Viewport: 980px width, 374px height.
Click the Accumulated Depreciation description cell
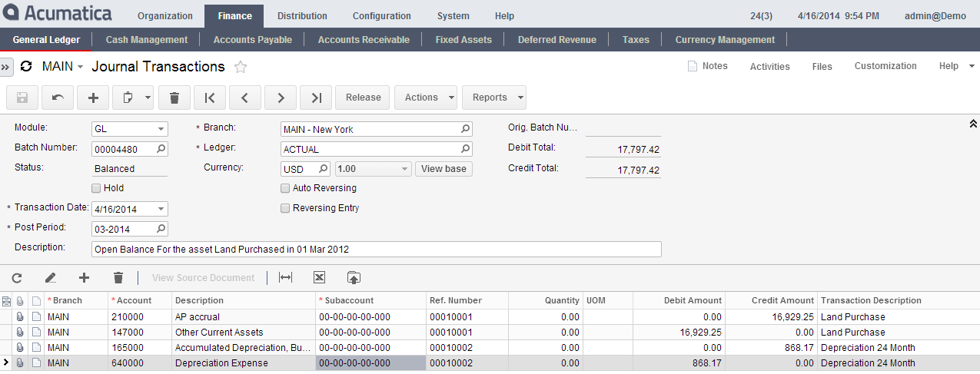244,348
